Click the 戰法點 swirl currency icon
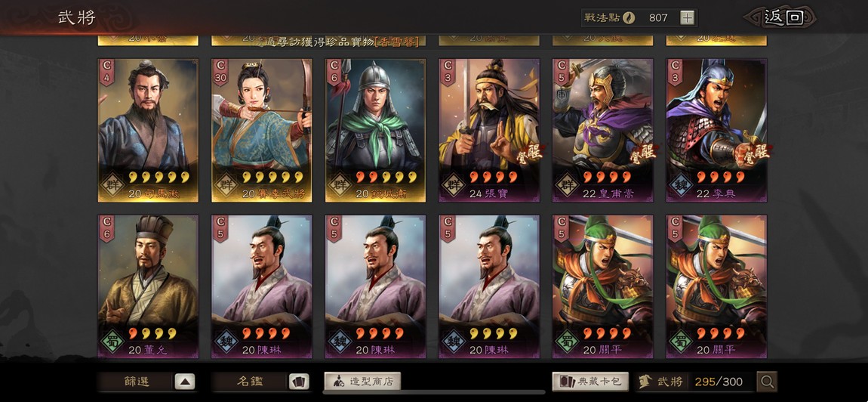This screenshot has height=402, width=868. [x=628, y=17]
